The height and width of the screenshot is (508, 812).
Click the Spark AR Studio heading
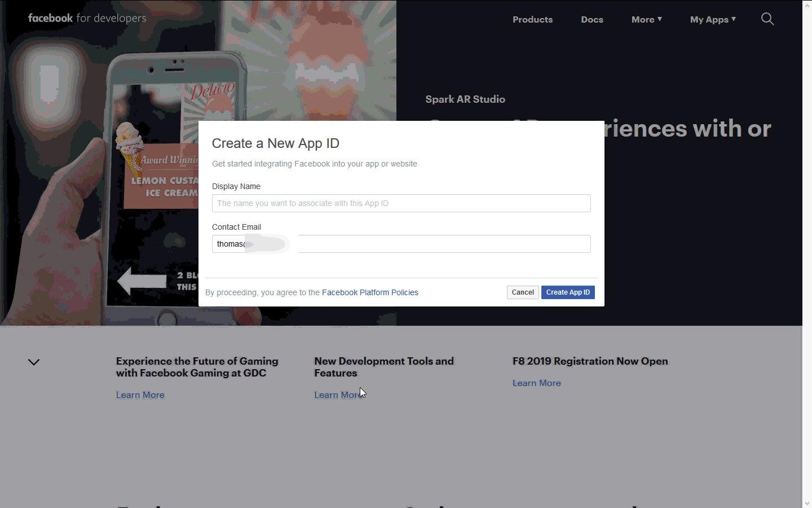pyautogui.click(x=465, y=99)
